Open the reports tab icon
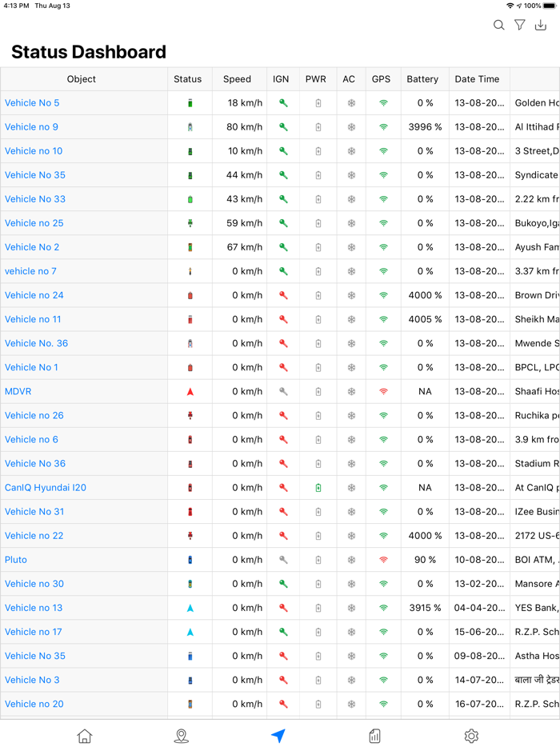The width and height of the screenshot is (560, 747). tap(375, 736)
